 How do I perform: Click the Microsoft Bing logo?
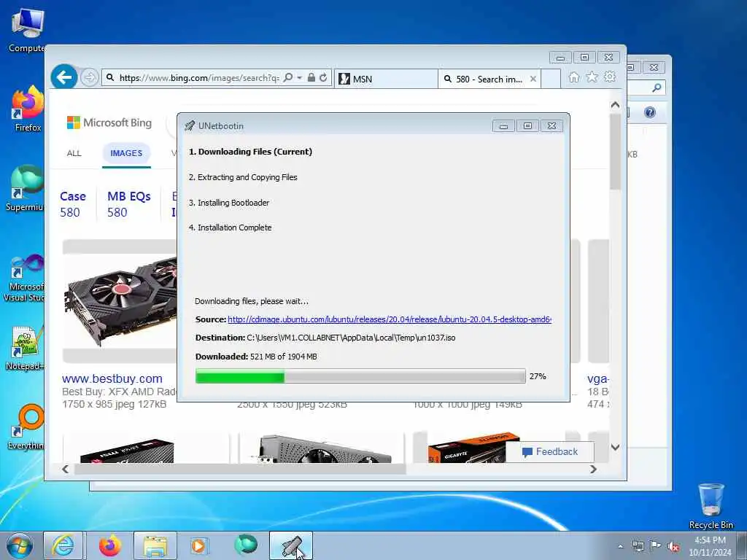(109, 122)
